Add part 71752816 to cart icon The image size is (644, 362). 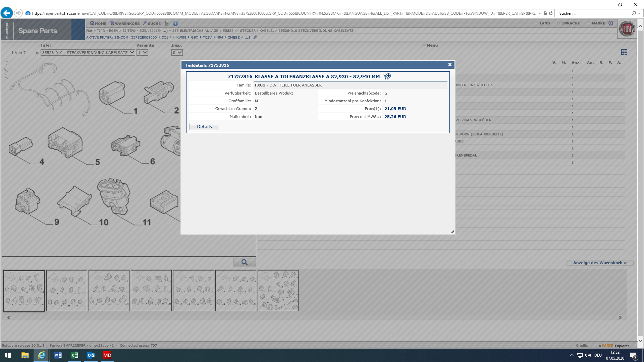click(387, 76)
